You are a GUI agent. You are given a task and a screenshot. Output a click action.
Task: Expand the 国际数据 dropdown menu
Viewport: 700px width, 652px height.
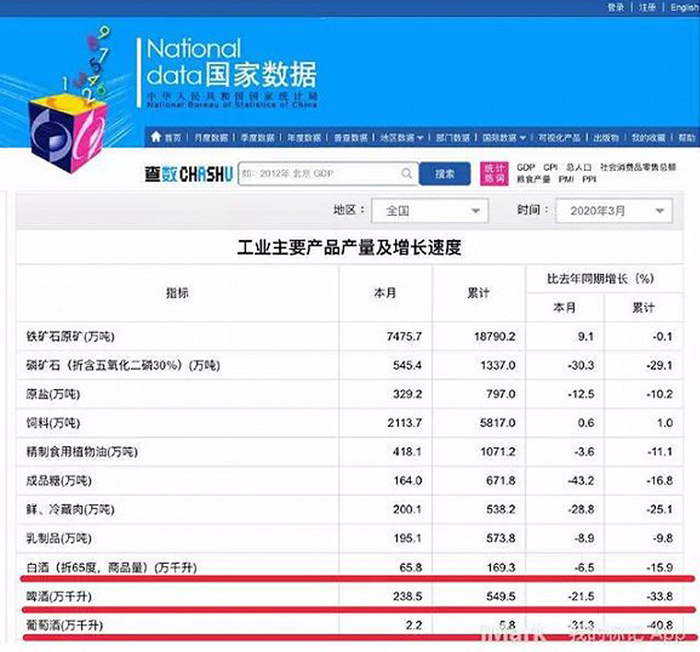click(504, 138)
